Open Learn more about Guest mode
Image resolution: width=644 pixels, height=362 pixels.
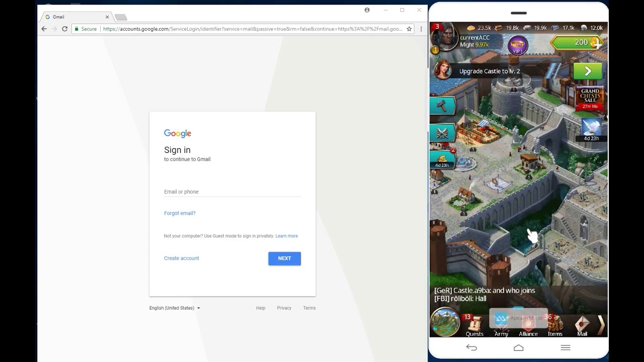coord(286,236)
